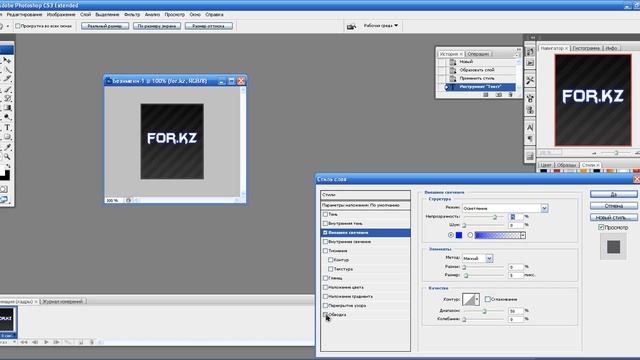Open the Рабочая среда workspace dropdown
The width and height of the screenshot is (640, 360).
point(380,25)
